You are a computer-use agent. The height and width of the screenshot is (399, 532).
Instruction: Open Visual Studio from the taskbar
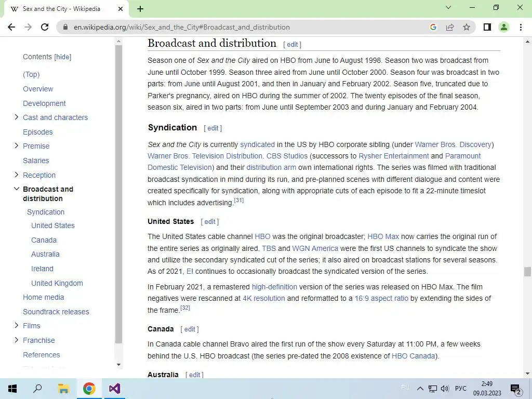[115, 389]
